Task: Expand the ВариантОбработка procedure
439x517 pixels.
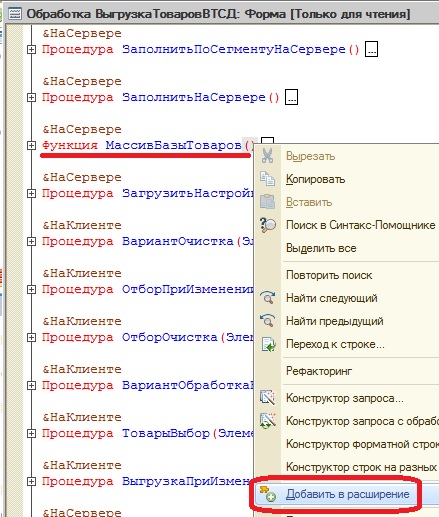Action: click(x=31, y=386)
